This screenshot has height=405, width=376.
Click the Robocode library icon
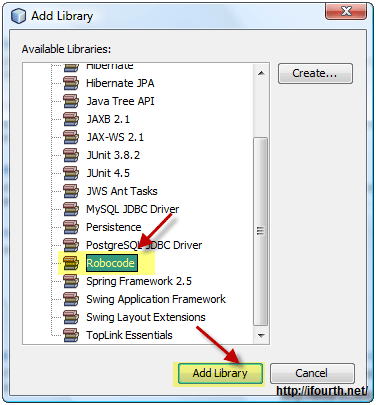coord(71,263)
